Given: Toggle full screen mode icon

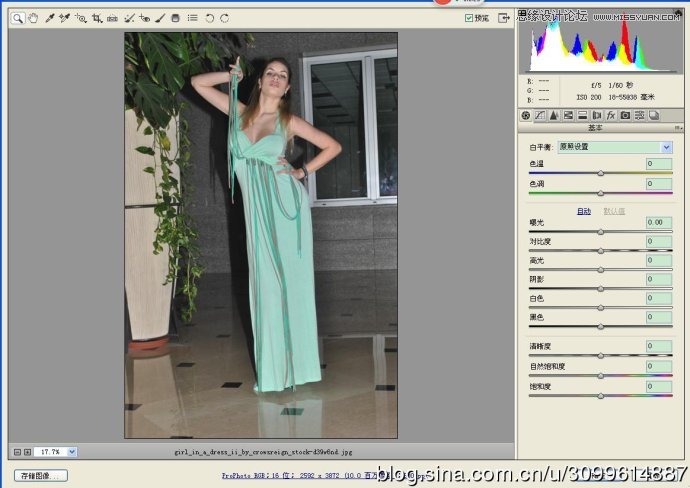Looking at the screenshot, I should pyautogui.click(x=504, y=18).
